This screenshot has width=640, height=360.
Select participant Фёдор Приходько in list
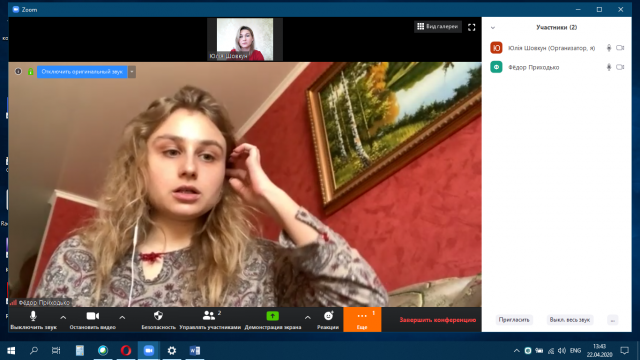[557, 67]
